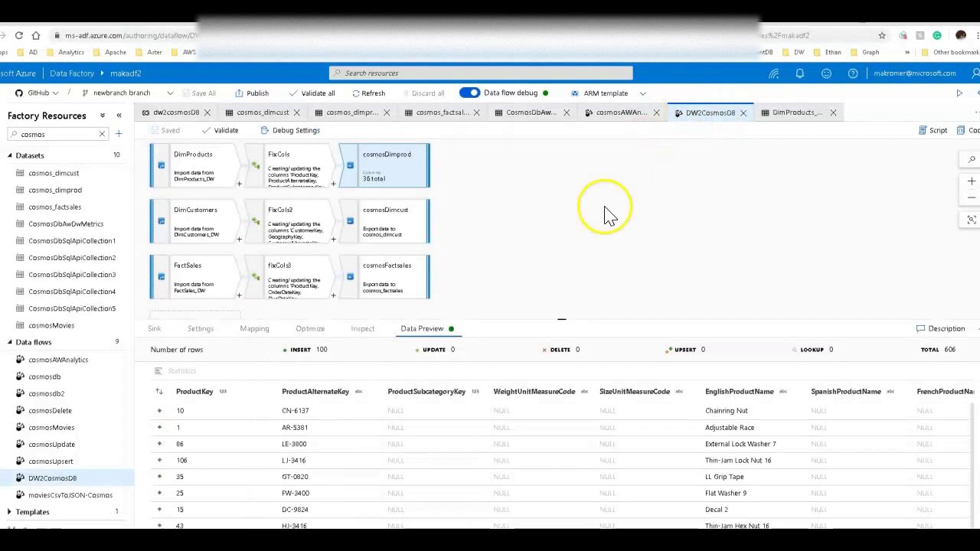Click the Refresh button
The image size is (980, 551).
[x=368, y=93]
